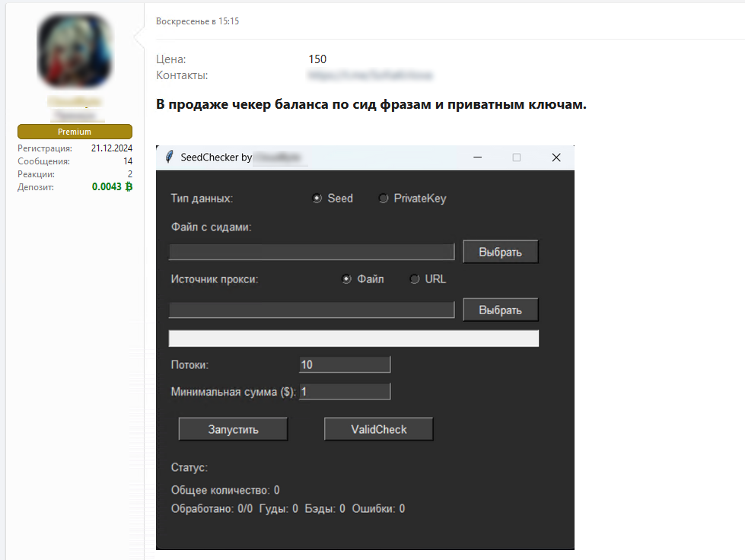The height and width of the screenshot is (560, 745).
Task: Switch the proxy source to URL
Action: tap(415, 279)
